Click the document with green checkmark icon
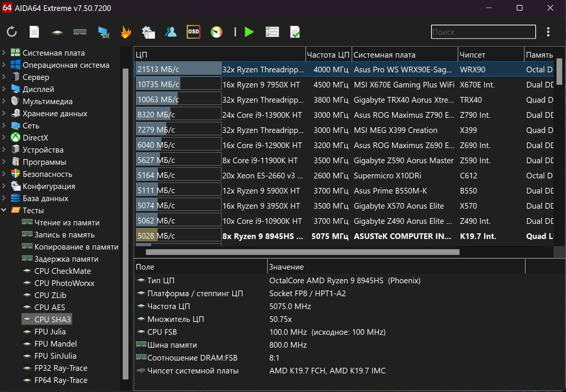Image resolution: width=566 pixels, height=392 pixels. click(x=295, y=32)
